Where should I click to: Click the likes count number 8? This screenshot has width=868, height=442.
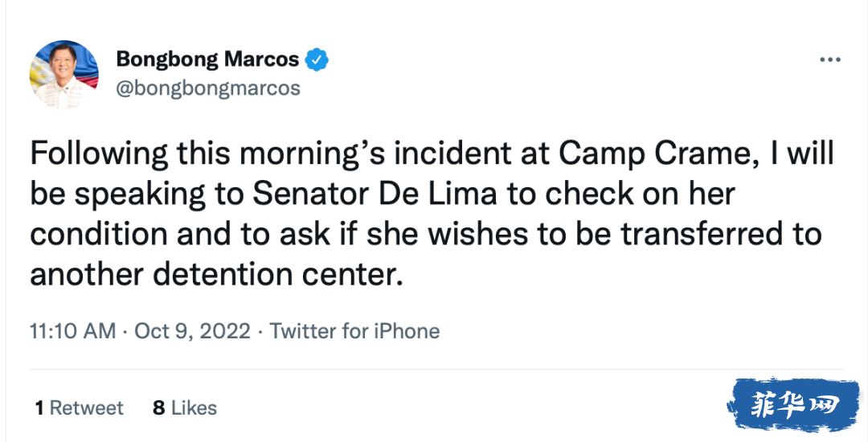pos(159,408)
